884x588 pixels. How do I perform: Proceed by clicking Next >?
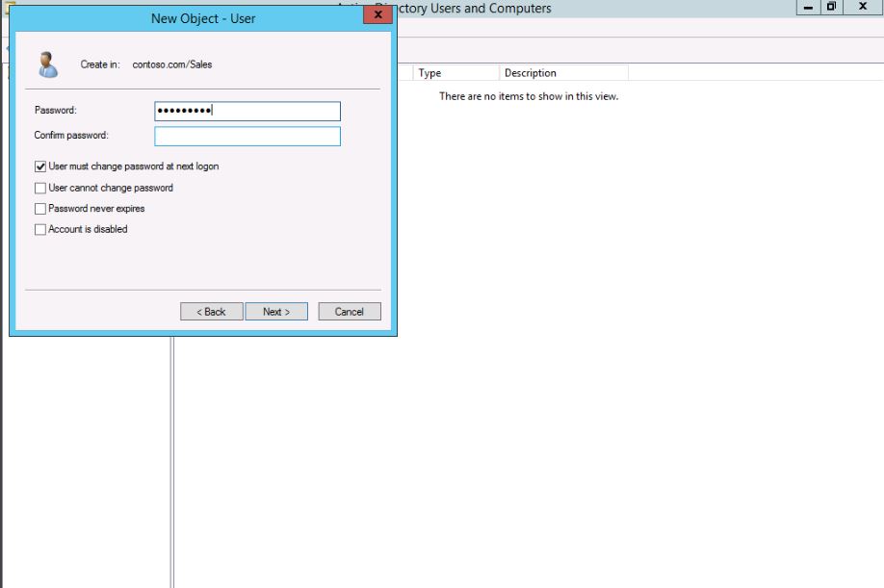point(275,312)
